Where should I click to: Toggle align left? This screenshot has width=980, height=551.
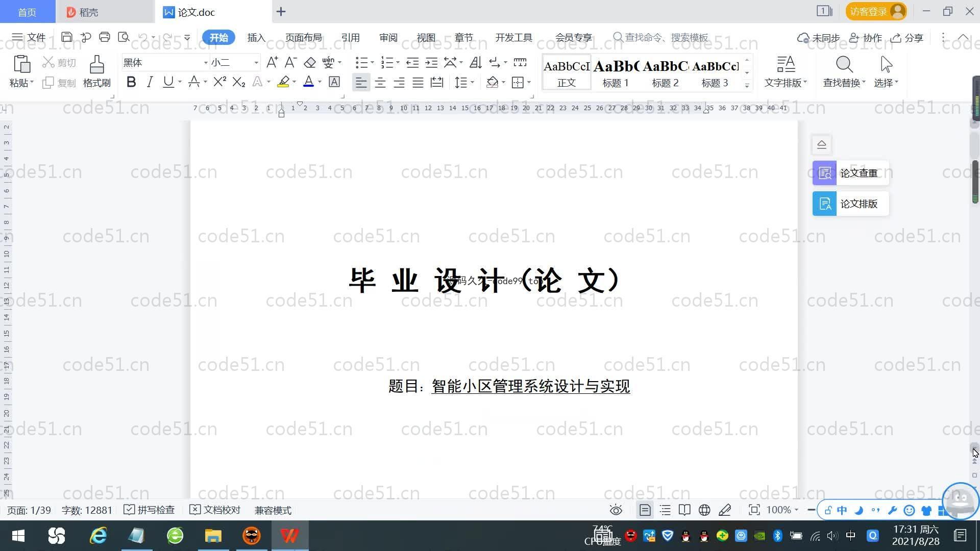(x=361, y=82)
